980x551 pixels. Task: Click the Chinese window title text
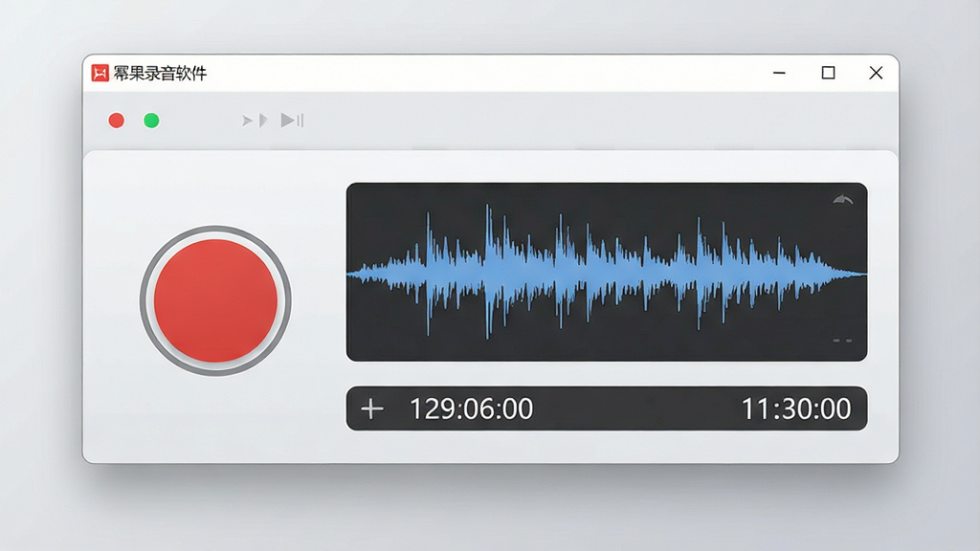160,73
